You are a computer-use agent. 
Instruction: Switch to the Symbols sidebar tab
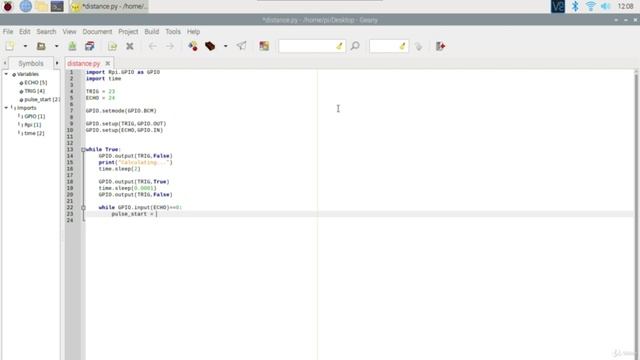[x=31, y=63]
